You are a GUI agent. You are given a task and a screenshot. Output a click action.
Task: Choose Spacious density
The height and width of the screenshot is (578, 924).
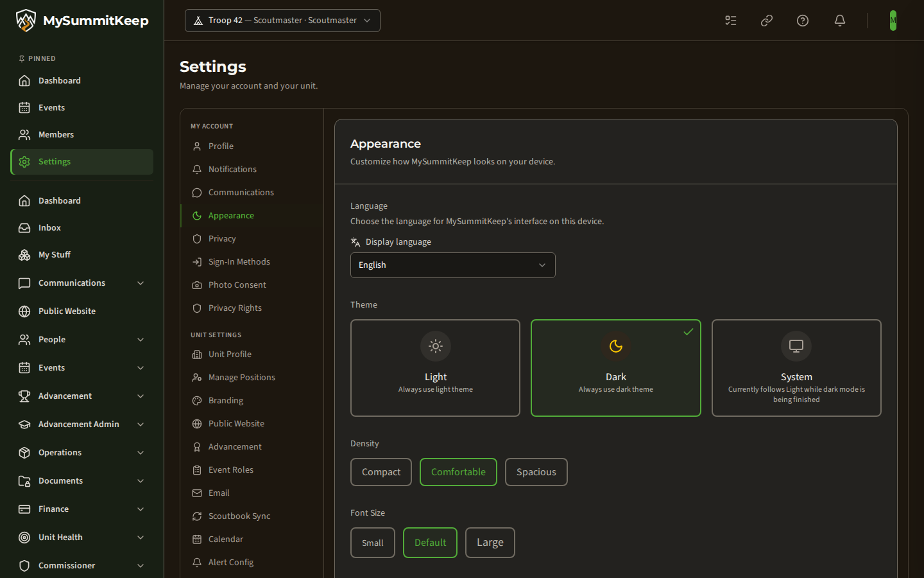[536, 472]
